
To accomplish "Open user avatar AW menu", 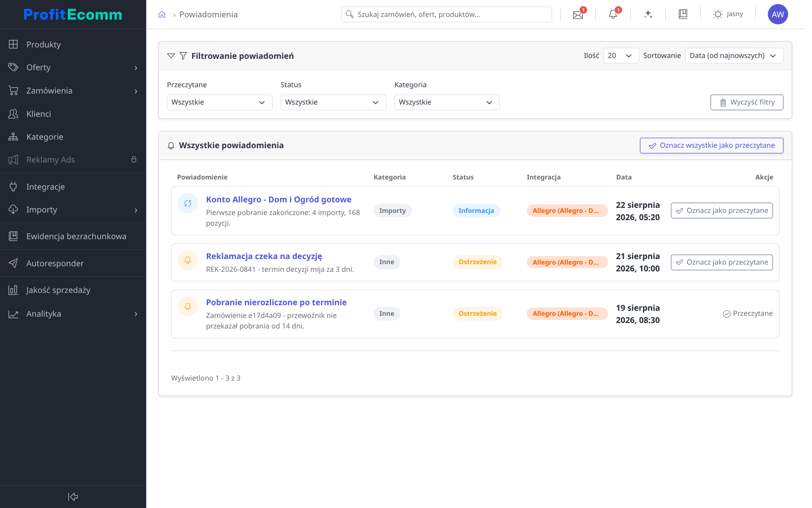I will (778, 14).
